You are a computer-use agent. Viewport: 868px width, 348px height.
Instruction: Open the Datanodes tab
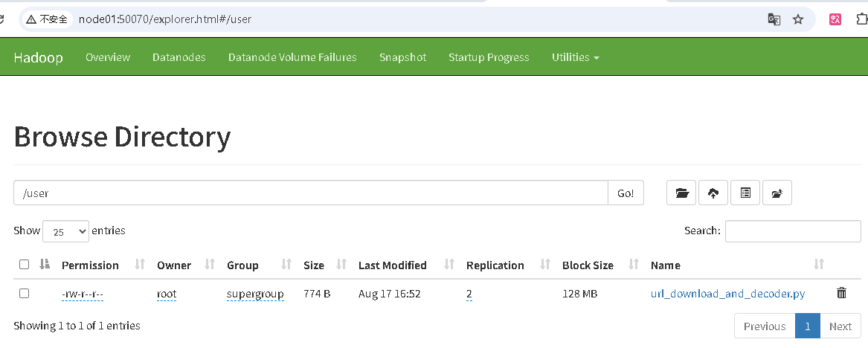point(179,57)
